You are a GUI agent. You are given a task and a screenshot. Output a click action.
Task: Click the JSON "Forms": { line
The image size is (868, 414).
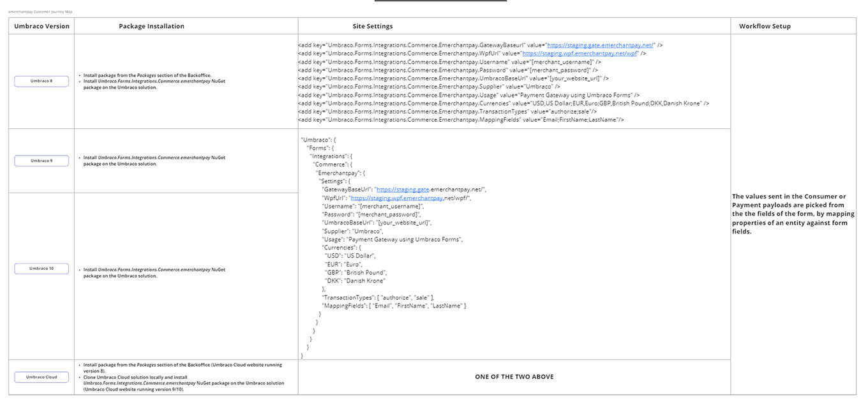320,148
